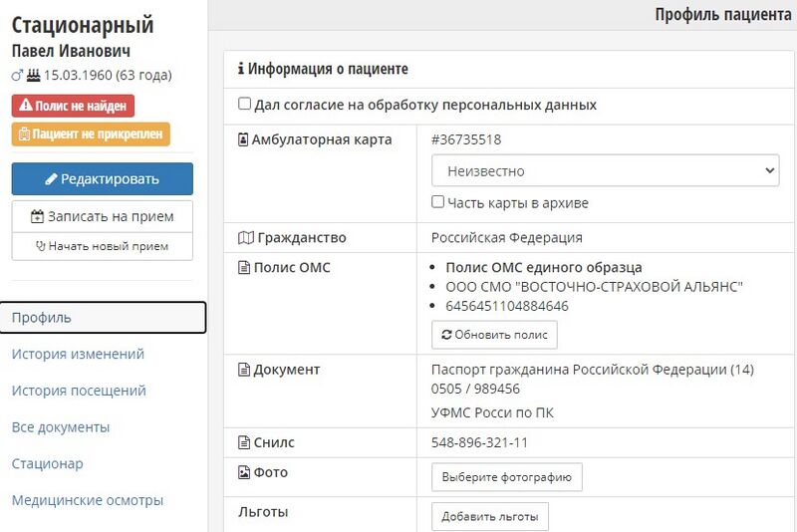Screen dimensions: 797x532
Task: Click the male gender symbol icon
Action: point(17,76)
